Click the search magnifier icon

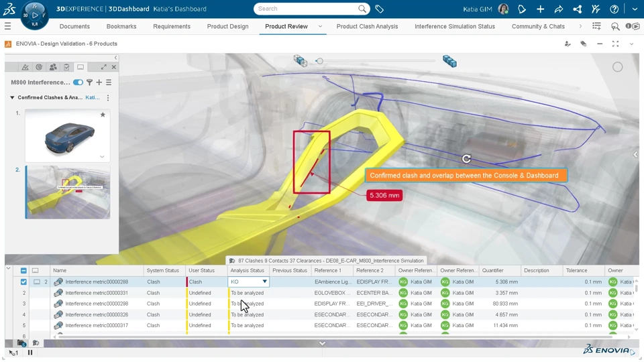(x=362, y=9)
